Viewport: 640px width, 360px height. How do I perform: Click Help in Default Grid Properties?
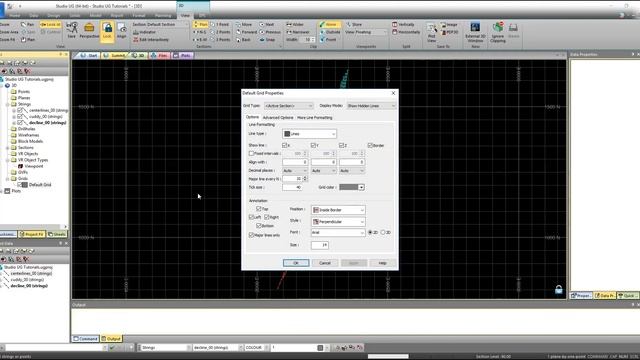click(382, 263)
